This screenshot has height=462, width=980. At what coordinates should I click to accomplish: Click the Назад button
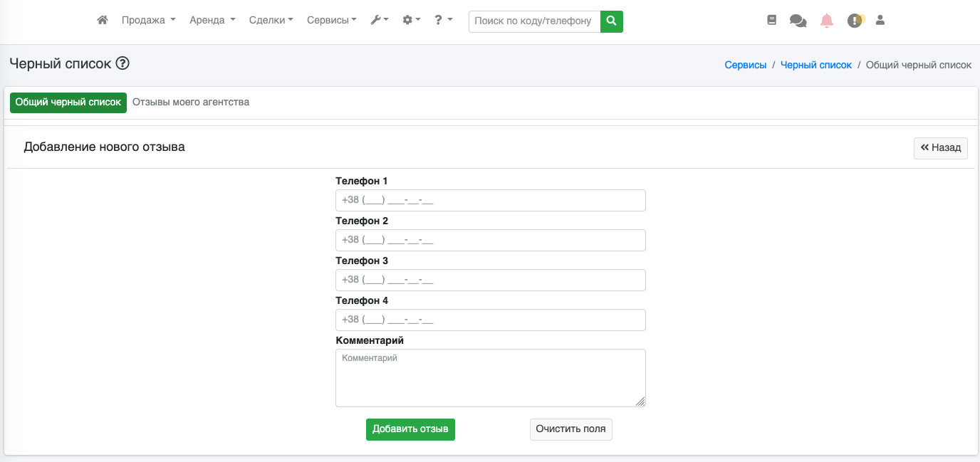pyautogui.click(x=941, y=148)
